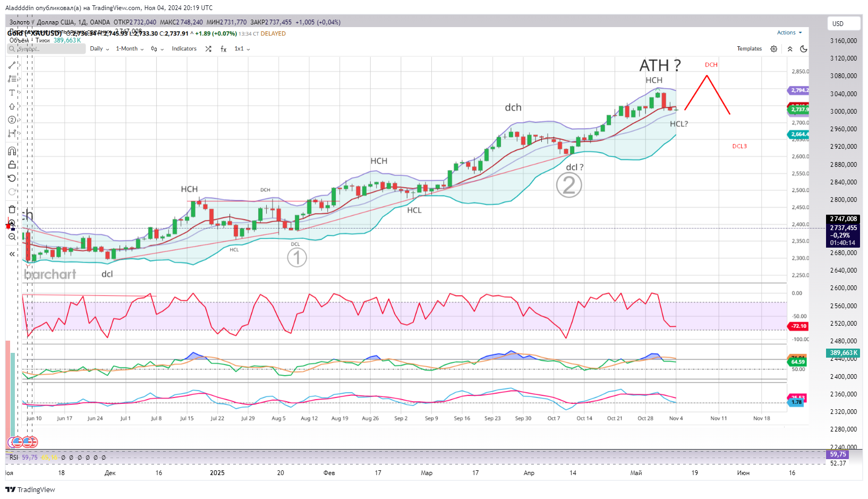This screenshot has width=868, height=499.
Task: Open the Daily interval dropdown
Action: [99, 49]
